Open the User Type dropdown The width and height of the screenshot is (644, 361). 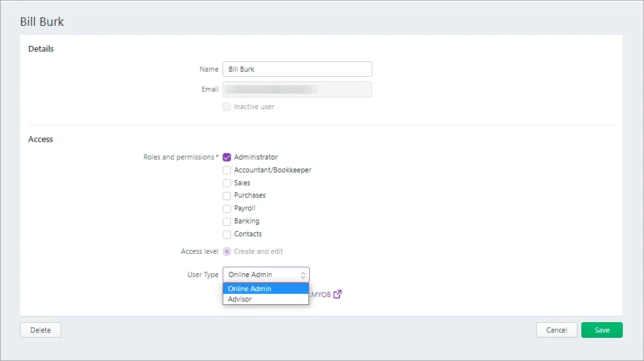(266, 274)
